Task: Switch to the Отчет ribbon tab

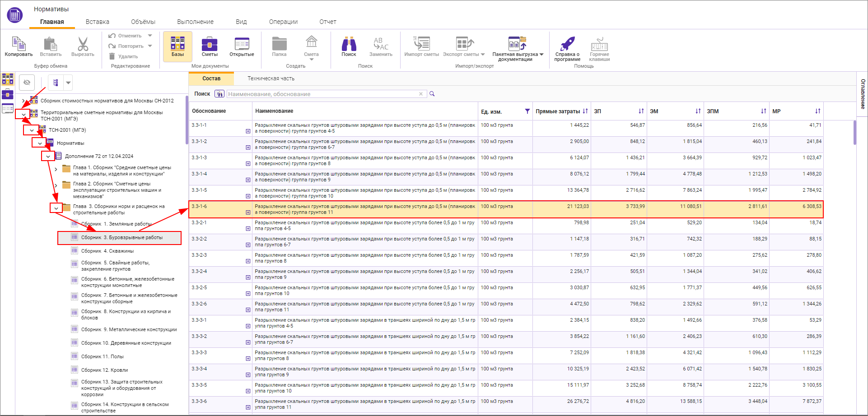Action: tap(328, 22)
